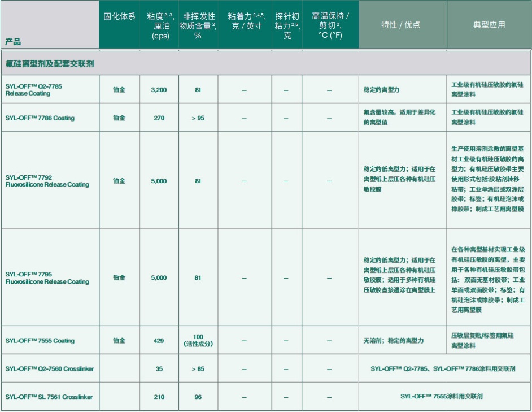532x412 pixels.
Task: Select 铂金 in the 7795 row
Action: pyautogui.click(x=119, y=277)
